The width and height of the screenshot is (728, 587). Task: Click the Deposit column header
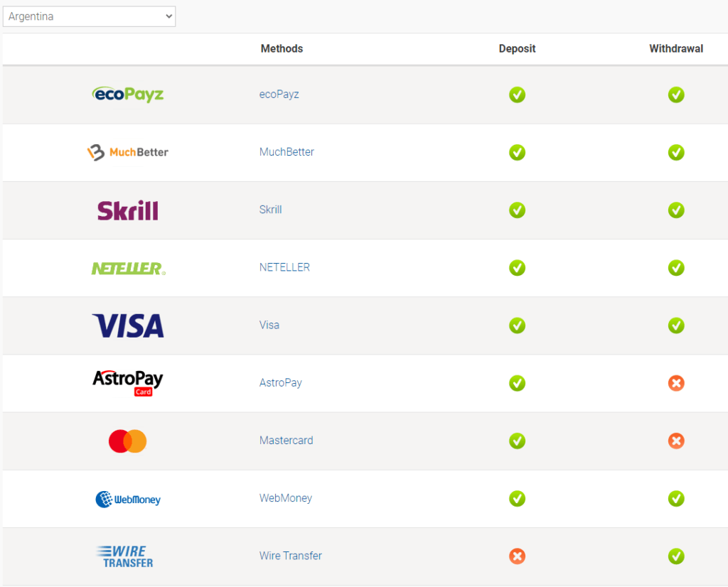(x=517, y=48)
